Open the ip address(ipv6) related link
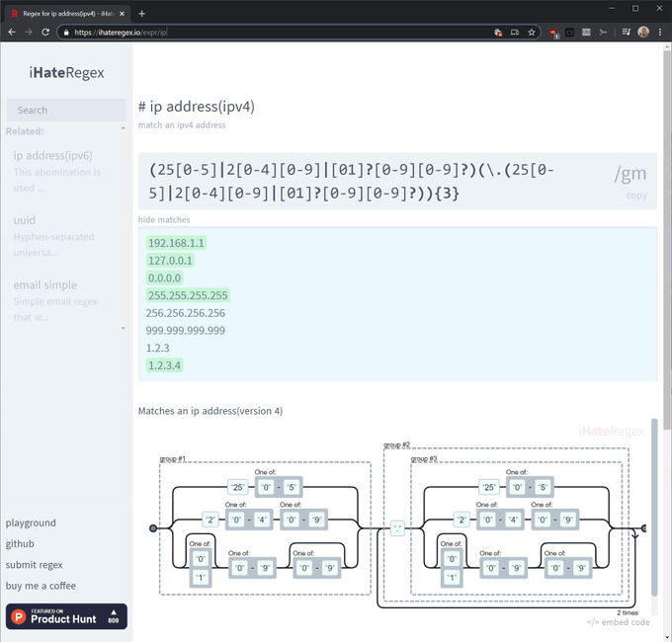The image size is (672, 642). point(53,155)
